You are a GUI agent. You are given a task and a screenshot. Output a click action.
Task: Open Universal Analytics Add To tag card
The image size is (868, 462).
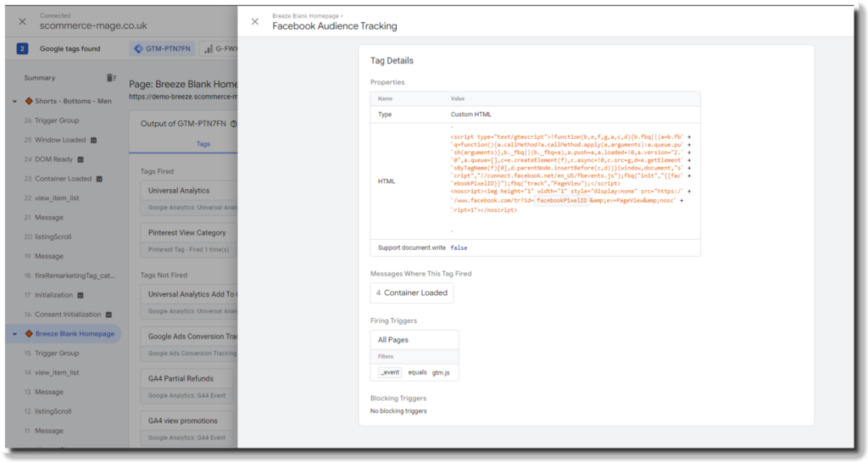pos(189,302)
